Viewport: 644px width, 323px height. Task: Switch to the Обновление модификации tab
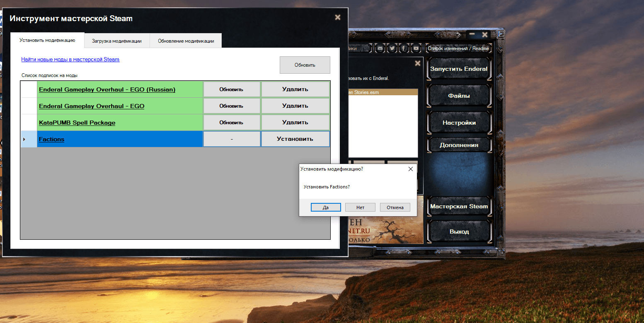[186, 41]
